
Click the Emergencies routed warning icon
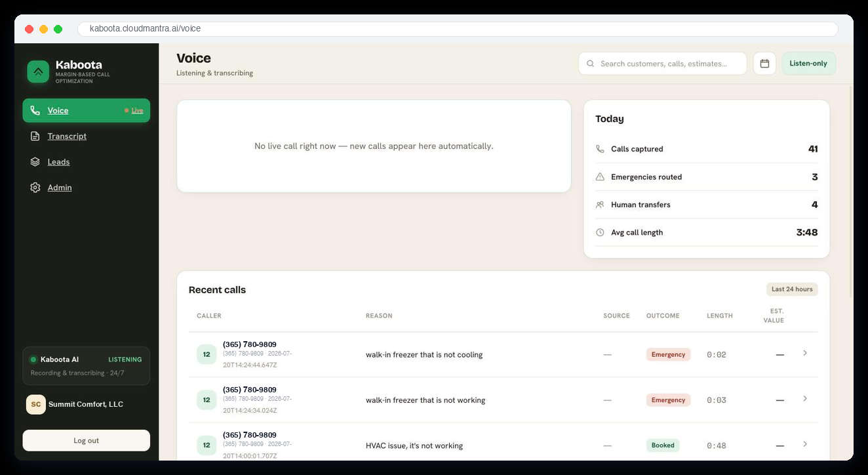600,176
